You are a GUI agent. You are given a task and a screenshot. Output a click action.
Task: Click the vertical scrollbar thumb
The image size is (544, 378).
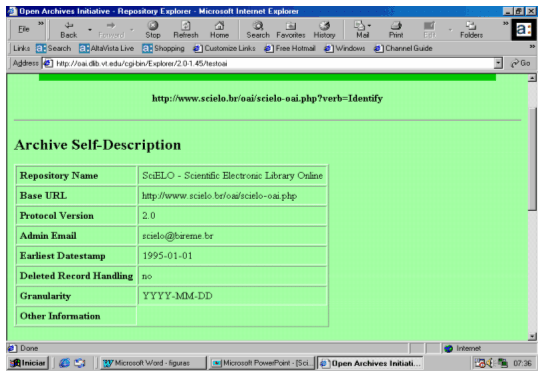(532, 159)
